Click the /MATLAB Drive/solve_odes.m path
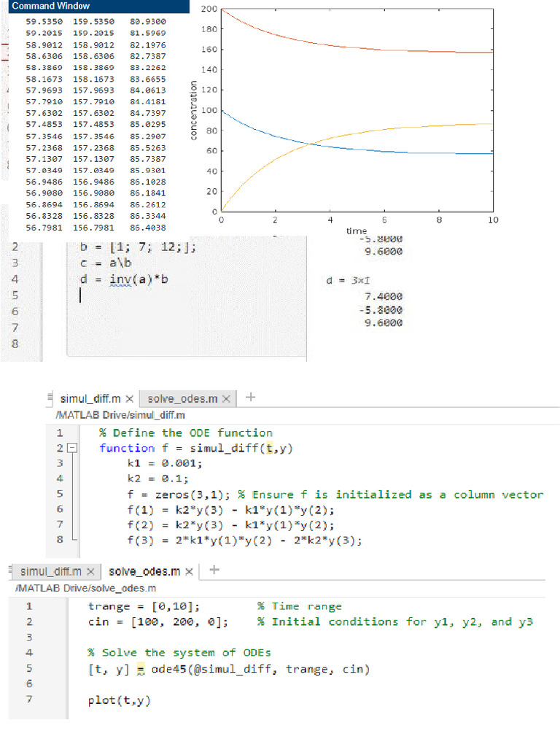This screenshot has width=560, height=747. pos(86,588)
